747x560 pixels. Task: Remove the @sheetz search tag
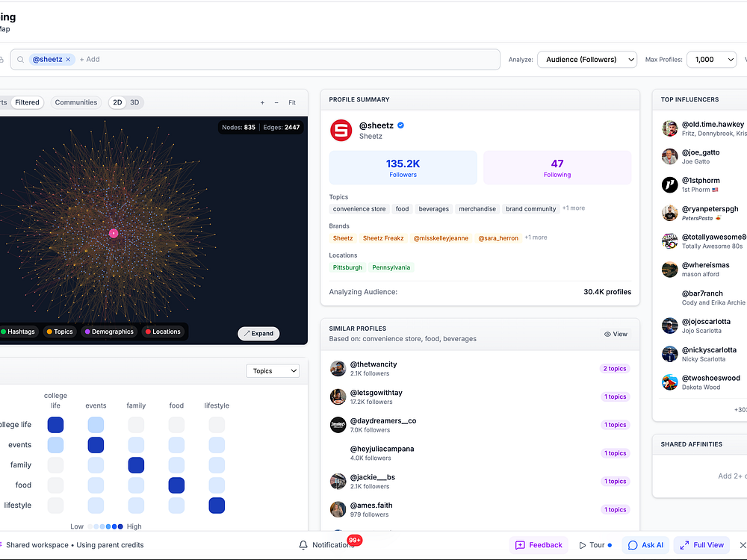68,60
